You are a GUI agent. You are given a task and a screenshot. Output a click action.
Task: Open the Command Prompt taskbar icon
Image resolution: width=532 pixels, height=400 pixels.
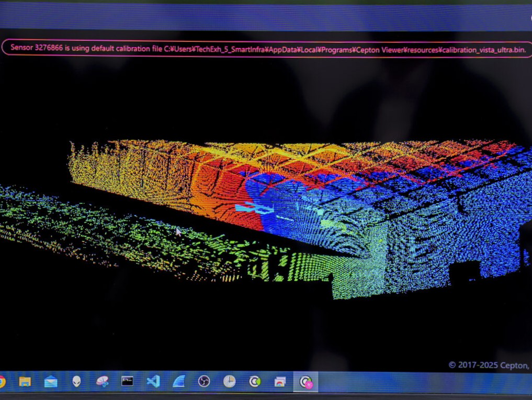coord(128,381)
